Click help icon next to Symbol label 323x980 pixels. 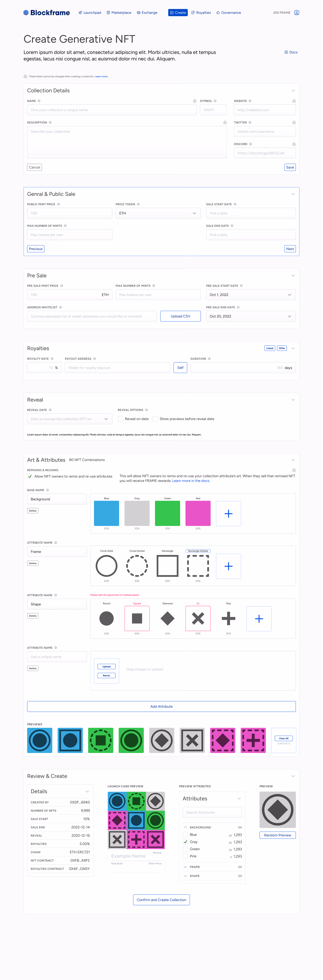[x=215, y=101]
